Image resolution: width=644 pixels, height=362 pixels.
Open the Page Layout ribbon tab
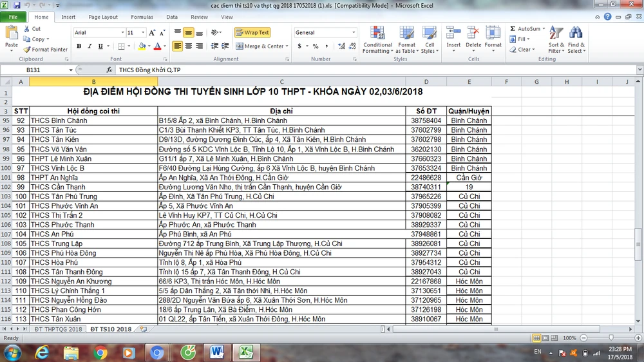pyautogui.click(x=103, y=17)
